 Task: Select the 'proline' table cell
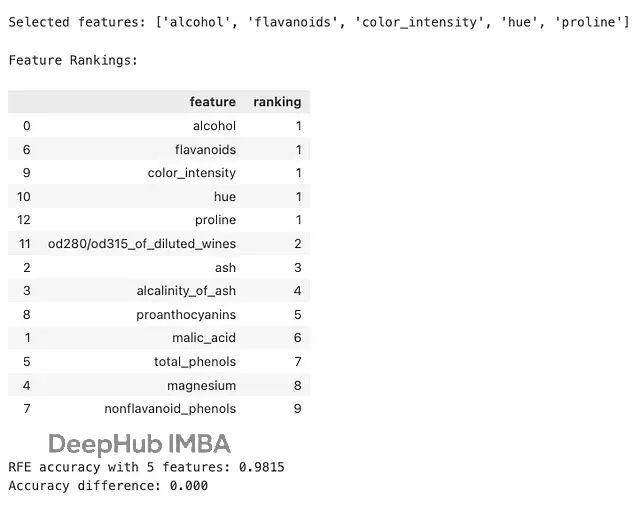[215, 220]
